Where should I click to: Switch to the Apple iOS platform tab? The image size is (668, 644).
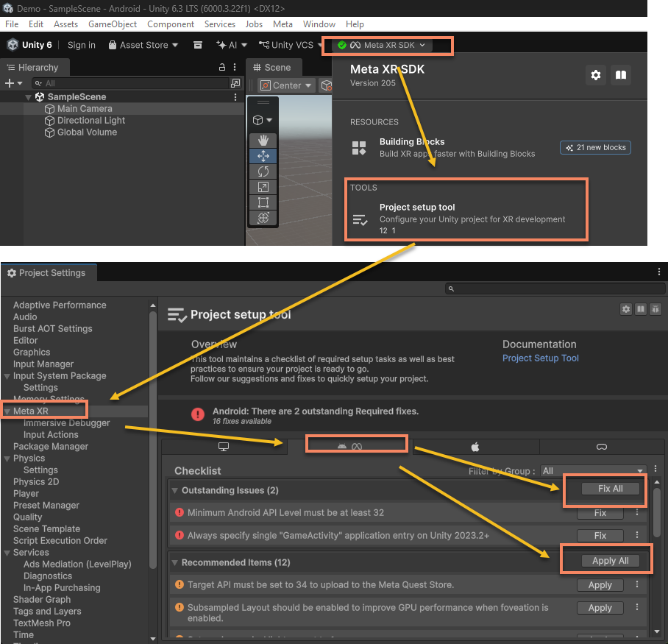pos(475,447)
